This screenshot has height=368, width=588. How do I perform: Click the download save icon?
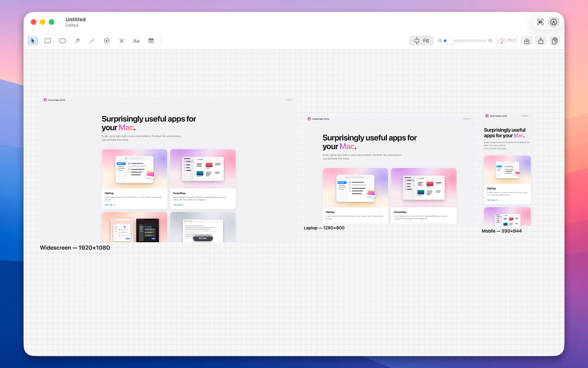click(527, 41)
